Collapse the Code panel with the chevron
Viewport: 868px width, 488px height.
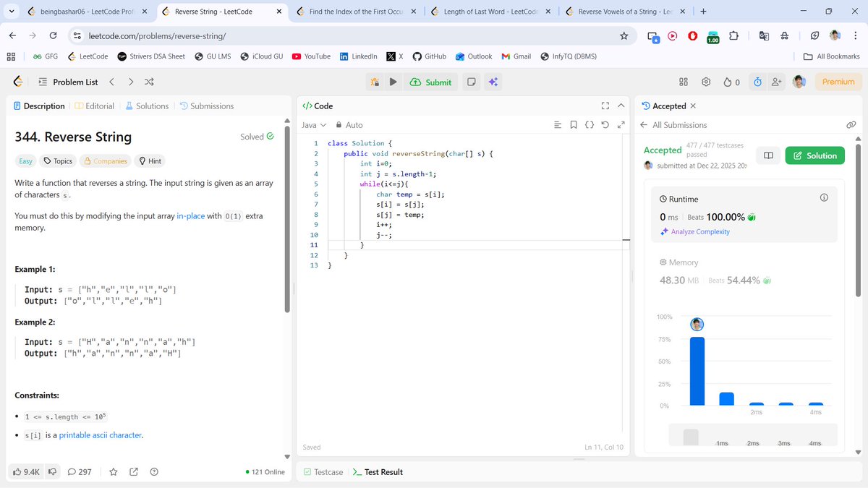[621, 106]
